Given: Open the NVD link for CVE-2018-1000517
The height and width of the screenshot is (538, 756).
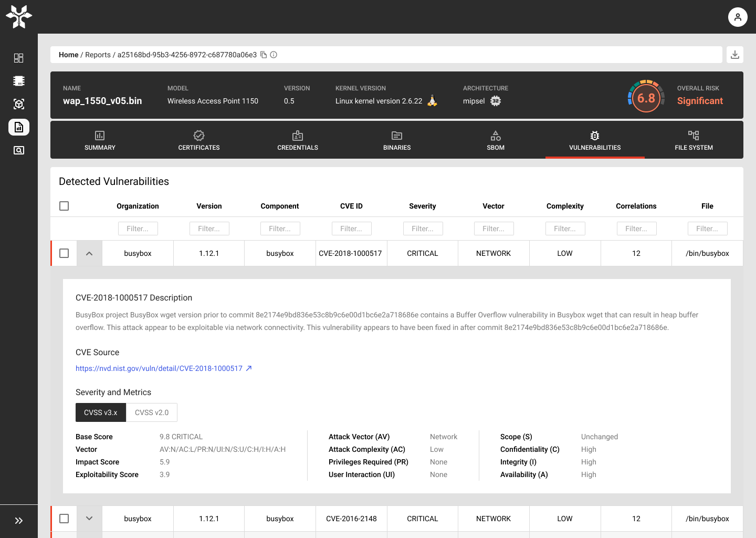Looking at the screenshot, I should (x=159, y=368).
